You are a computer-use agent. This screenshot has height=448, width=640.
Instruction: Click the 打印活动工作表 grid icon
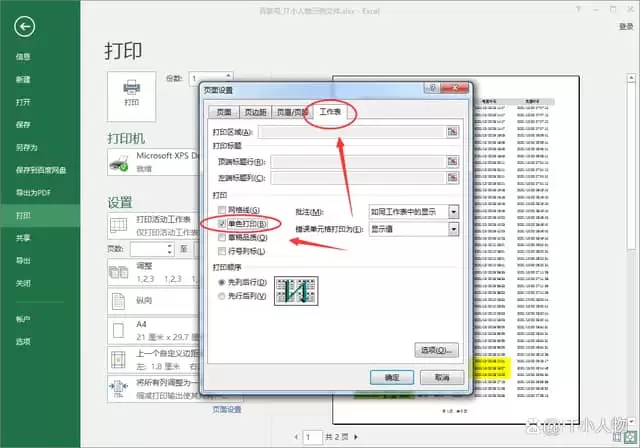pos(119,225)
